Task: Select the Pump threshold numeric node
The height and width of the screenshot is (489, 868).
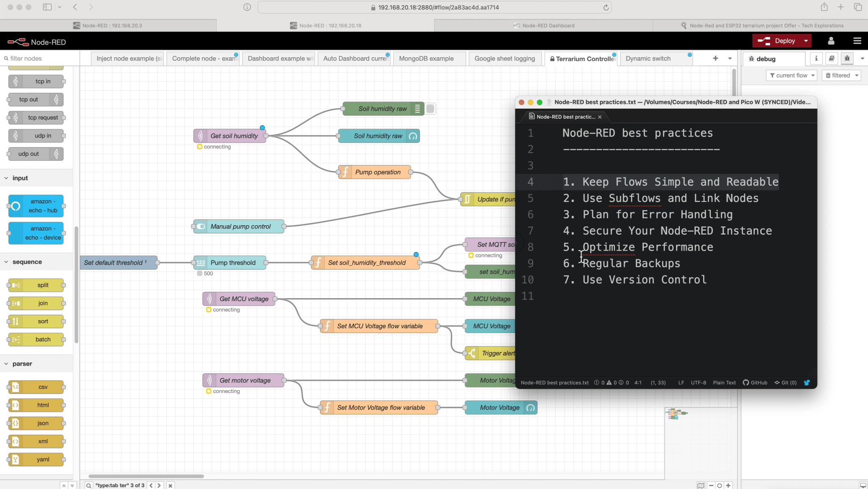Action: (230, 263)
